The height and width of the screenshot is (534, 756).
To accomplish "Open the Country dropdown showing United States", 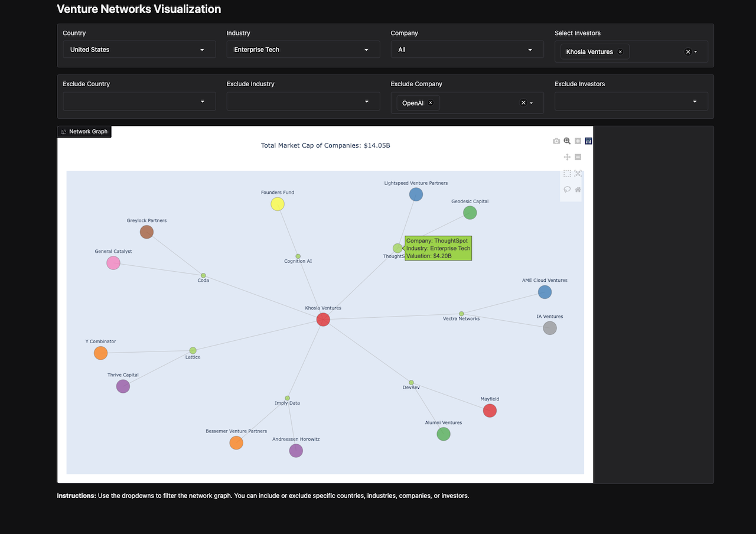I will [x=139, y=50].
